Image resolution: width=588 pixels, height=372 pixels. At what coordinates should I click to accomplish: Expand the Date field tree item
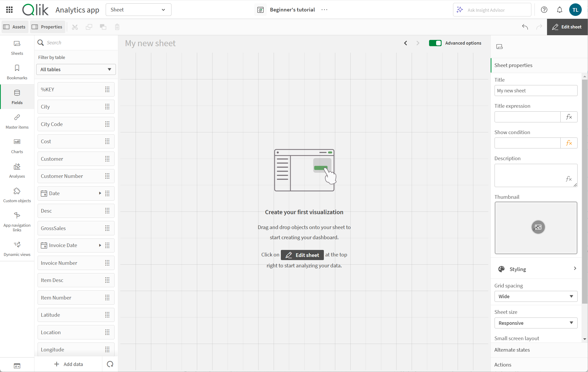click(x=99, y=193)
